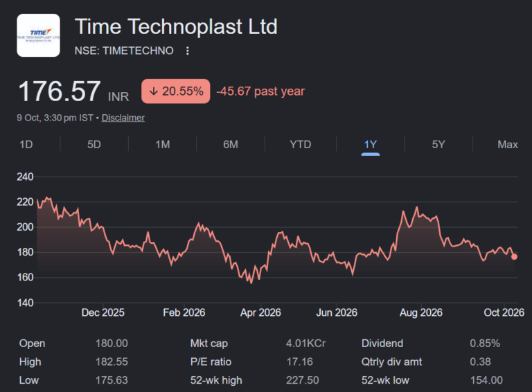Click the High value 182.55
Image resolution: width=532 pixels, height=392 pixels.
pos(112,362)
